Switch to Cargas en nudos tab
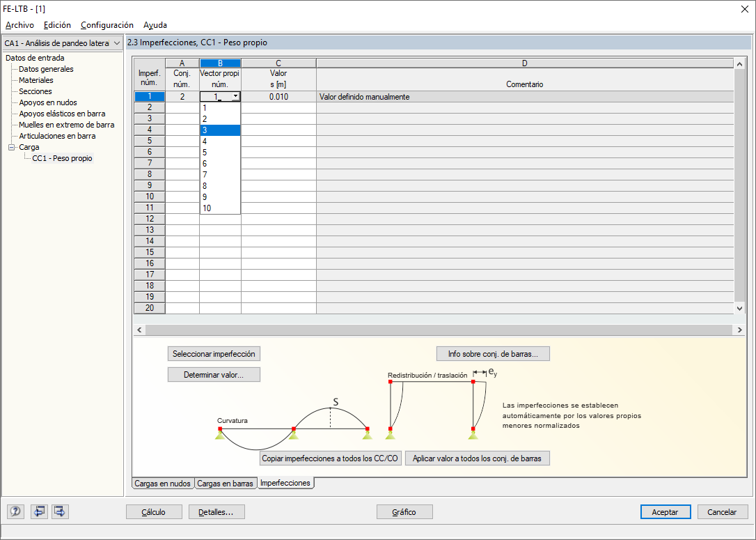 (x=162, y=483)
